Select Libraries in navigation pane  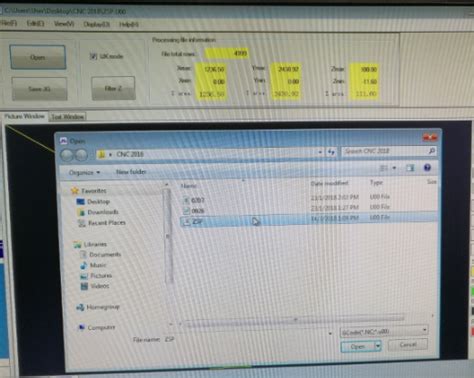coord(90,244)
